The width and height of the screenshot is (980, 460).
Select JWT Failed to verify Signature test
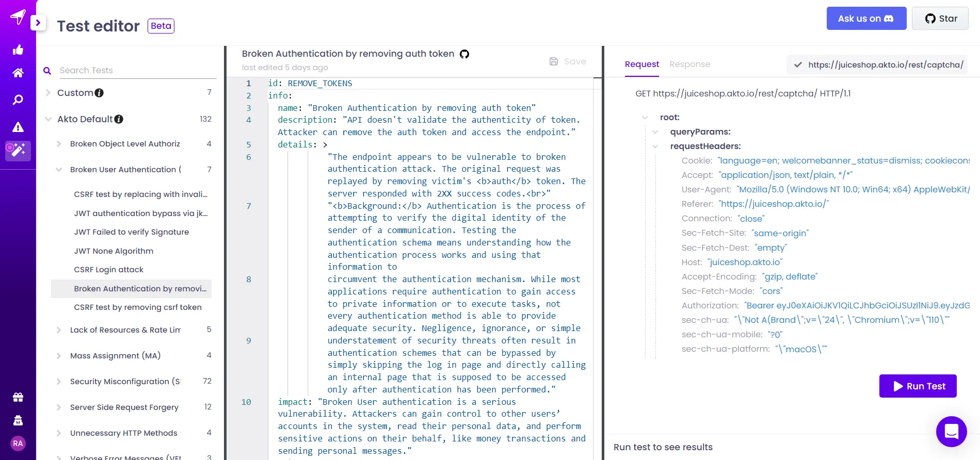point(132,232)
